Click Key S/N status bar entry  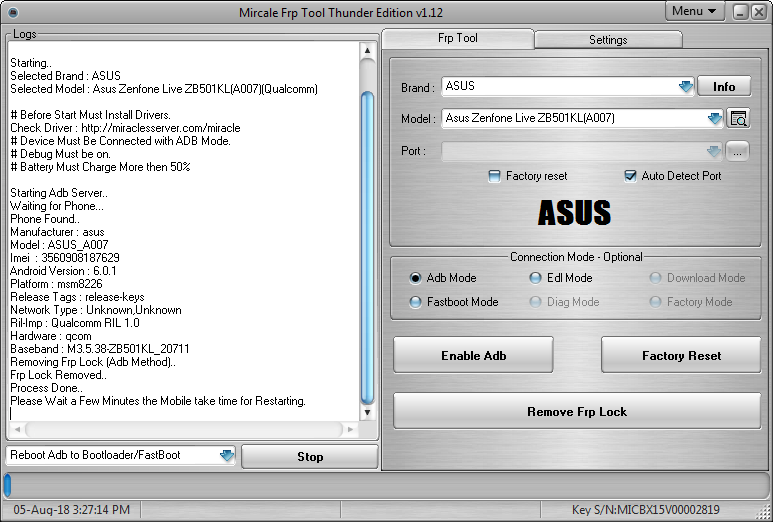[645, 510]
